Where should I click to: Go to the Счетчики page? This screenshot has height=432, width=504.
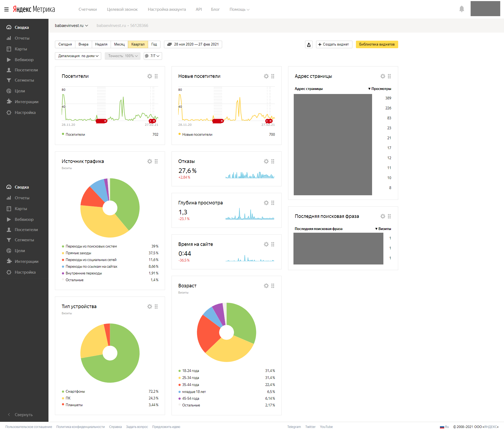[87, 9]
